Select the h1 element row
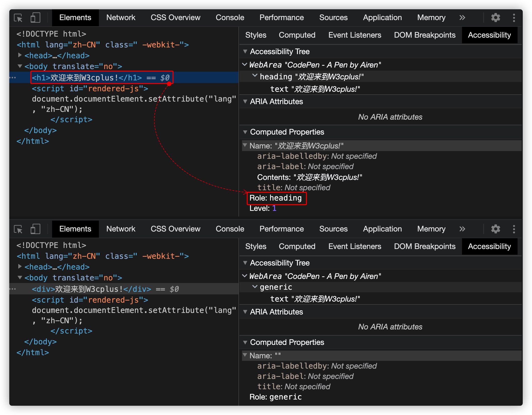 coord(124,78)
